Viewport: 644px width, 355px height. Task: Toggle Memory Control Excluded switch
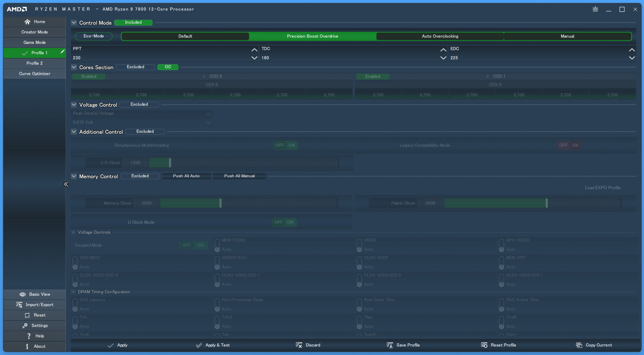[x=140, y=176]
